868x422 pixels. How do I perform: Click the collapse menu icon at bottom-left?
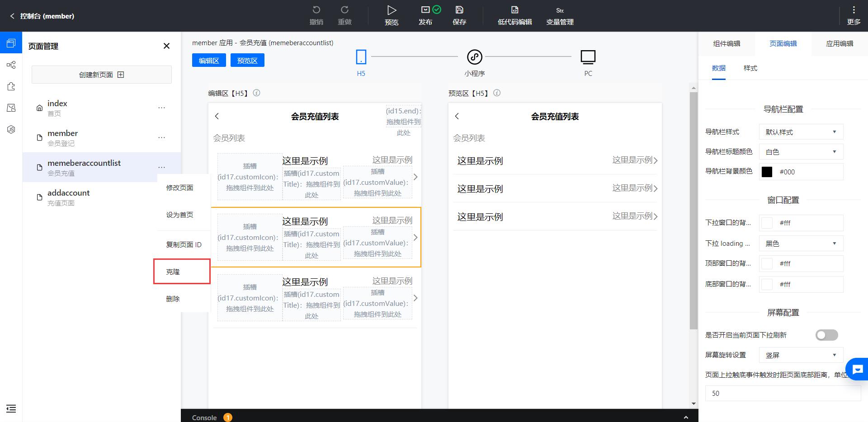(x=11, y=408)
